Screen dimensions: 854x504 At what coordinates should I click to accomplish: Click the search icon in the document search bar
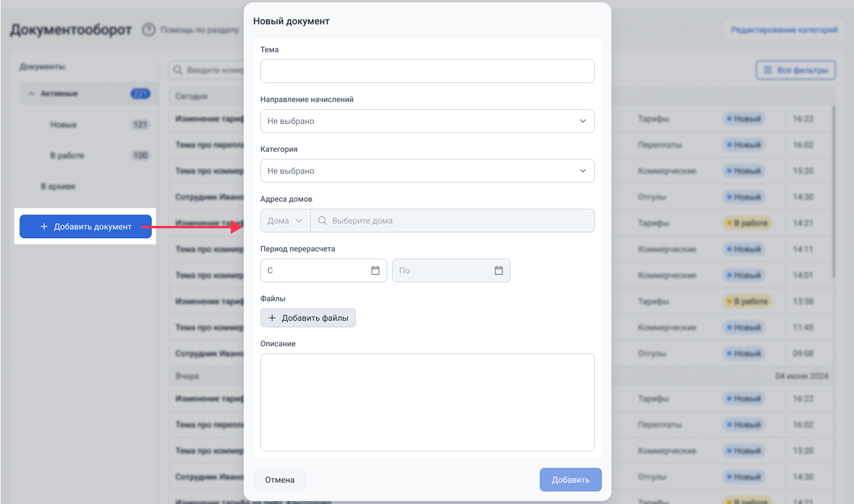coord(177,70)
